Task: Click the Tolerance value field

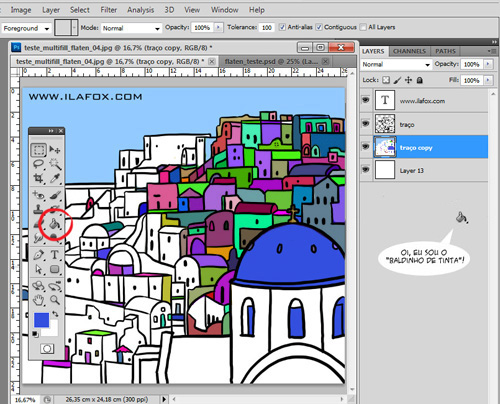Action: point(267,28)
